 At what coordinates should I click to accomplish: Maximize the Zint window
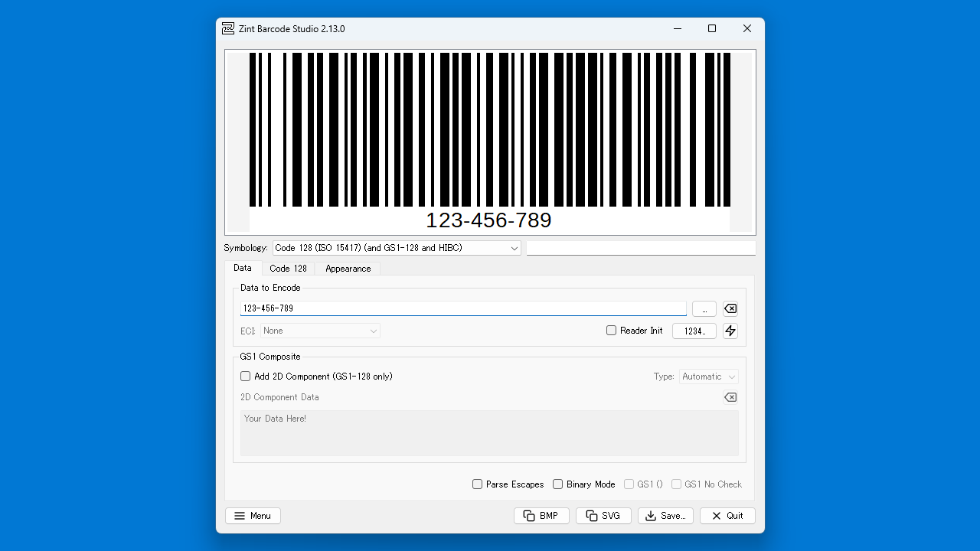tap(712, 28)
